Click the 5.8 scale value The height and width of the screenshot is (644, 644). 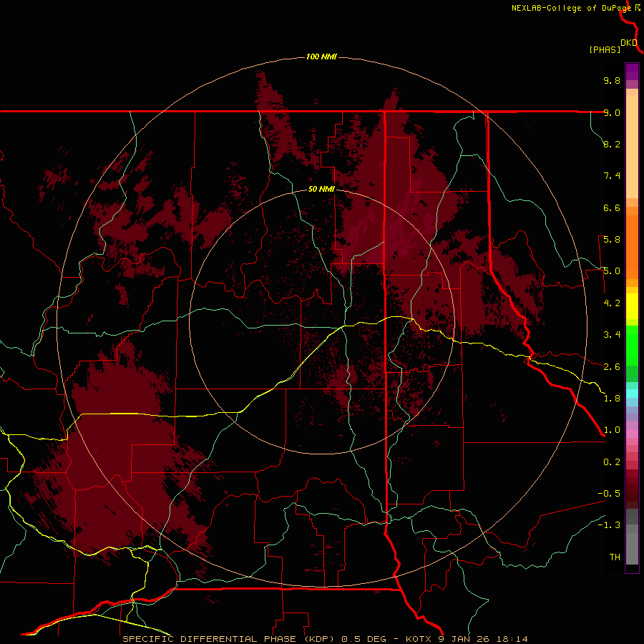pyautogui.click(x=612, y=240)
